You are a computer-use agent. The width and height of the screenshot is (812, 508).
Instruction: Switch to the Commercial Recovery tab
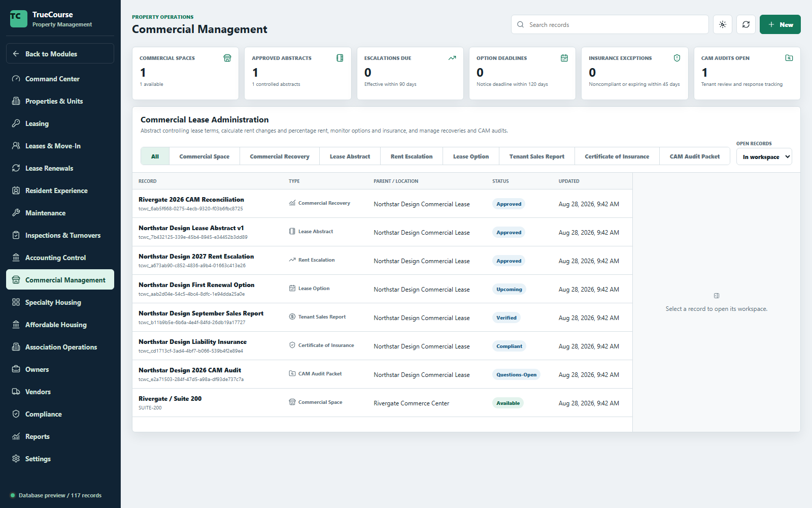click(x=280, y=156)
